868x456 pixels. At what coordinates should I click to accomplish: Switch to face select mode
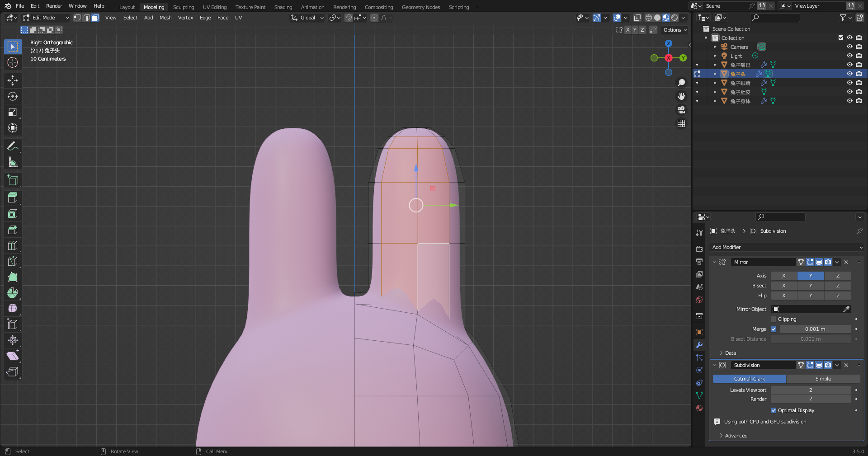[95, 18]
